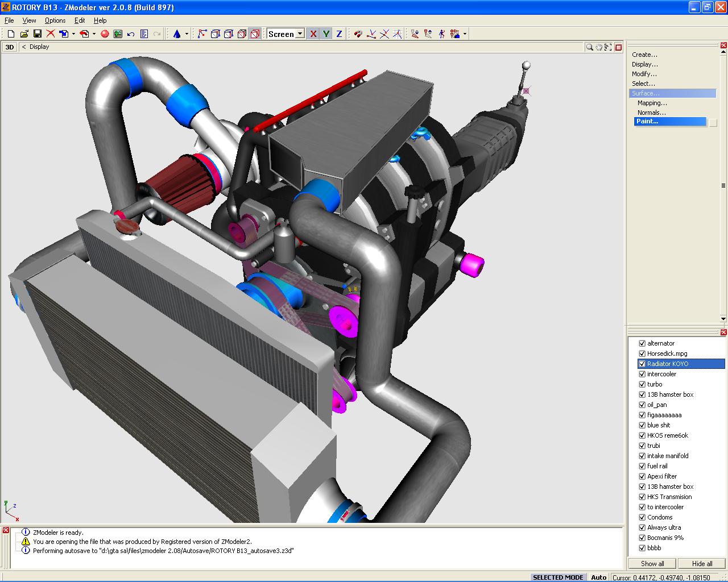Uncheck the alternator object visibility
This screenshot has height=582, width=728.
tap(642, 343)
